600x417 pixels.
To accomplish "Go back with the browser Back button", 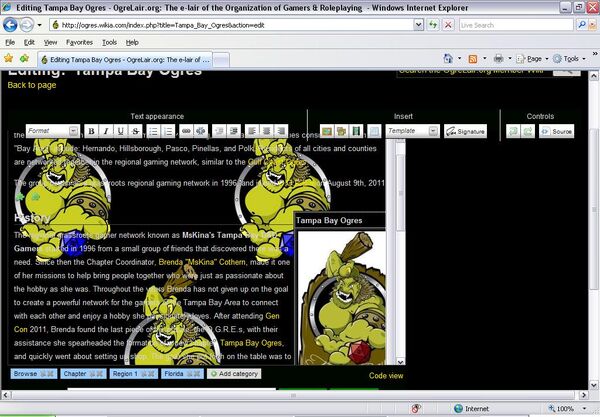I will 10,25.
